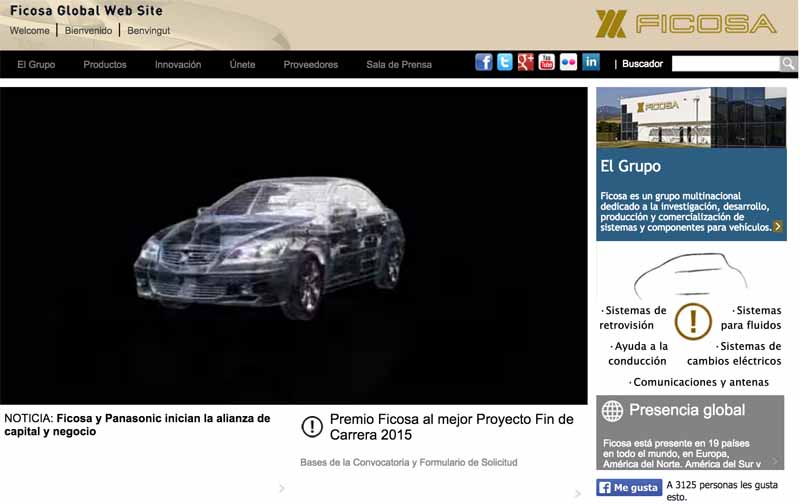Select the Benvingut language link
The image size is (800, 504).
(148, 31)
